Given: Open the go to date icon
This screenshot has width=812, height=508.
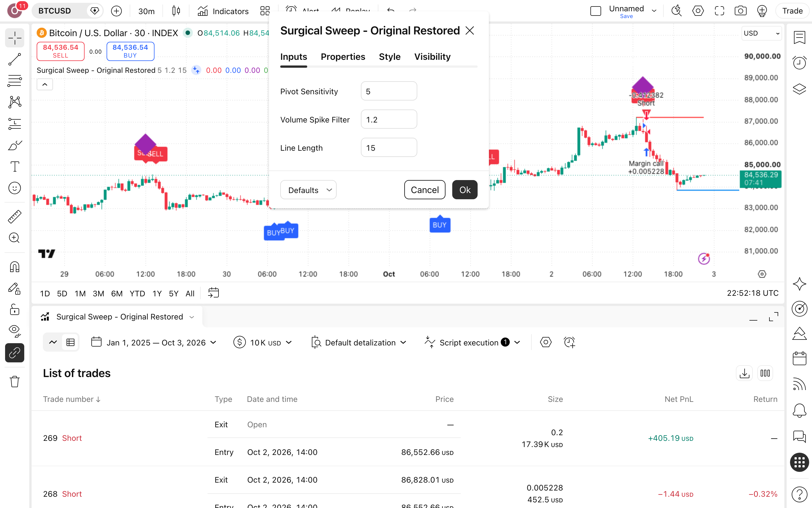Looking at the screenshot, I should click(213, 293).
